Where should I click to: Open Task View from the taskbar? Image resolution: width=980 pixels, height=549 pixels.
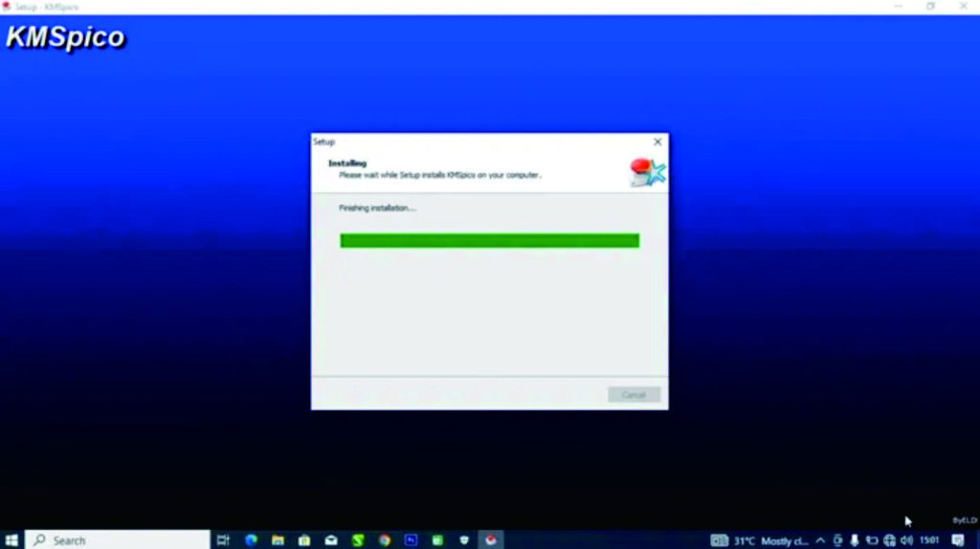[x=223, y=540]
